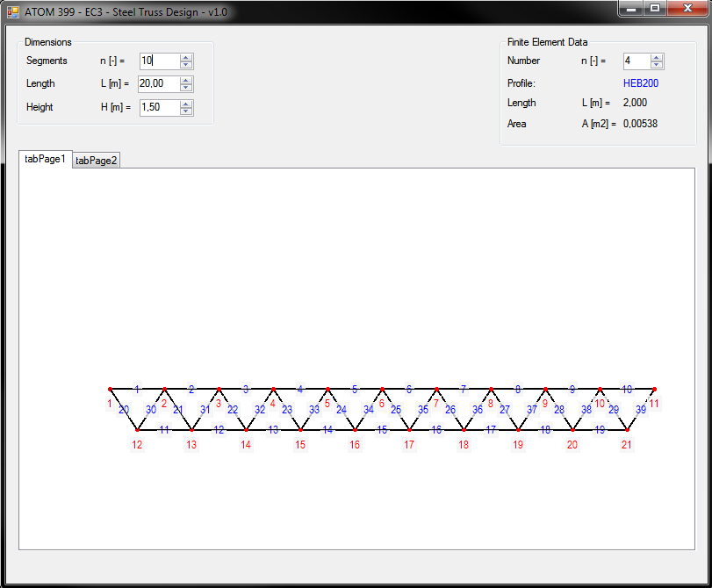The height and width of the screenshot is (588, 712).
Task: Click the Height input showing 1,50
Action: [160, 108]
